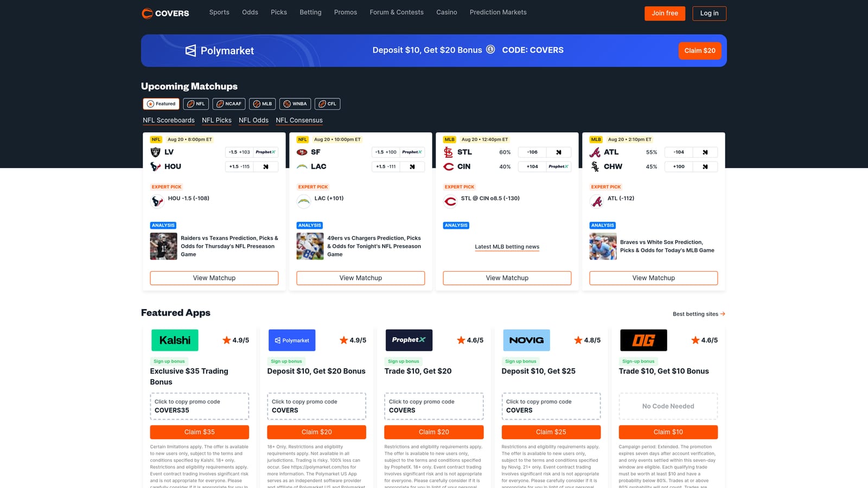The image size is (868, 488).
Task: Open the NFL Consensus link
Action: (x=299, y=120)
